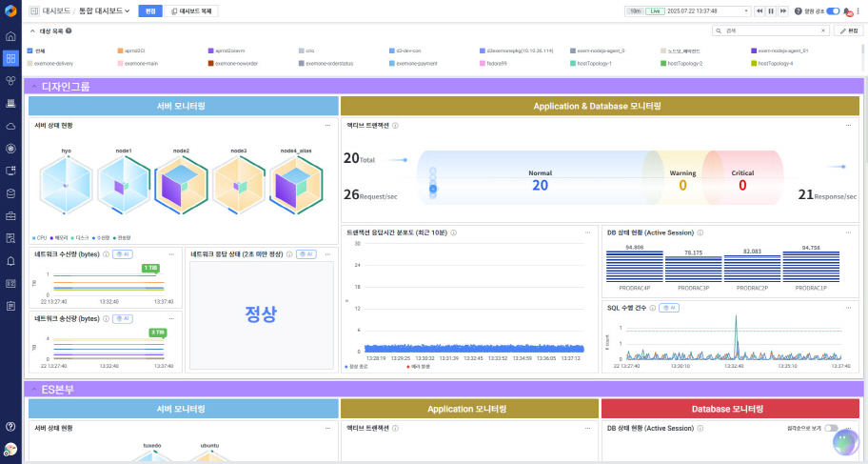Click the brown swatch of exemone-neworder
The width and height of the screenshot is (868, 464).
[x=211, y=63]
